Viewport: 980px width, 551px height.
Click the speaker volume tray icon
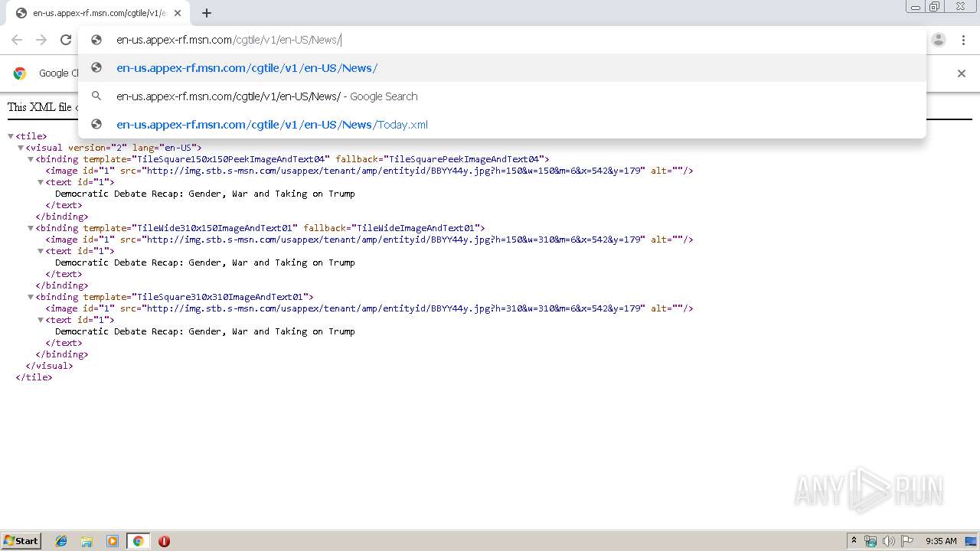tap(889, 541)
